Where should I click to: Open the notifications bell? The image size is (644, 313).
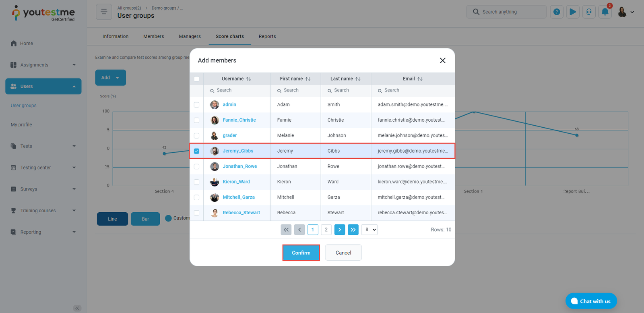[x=605, y=12]
